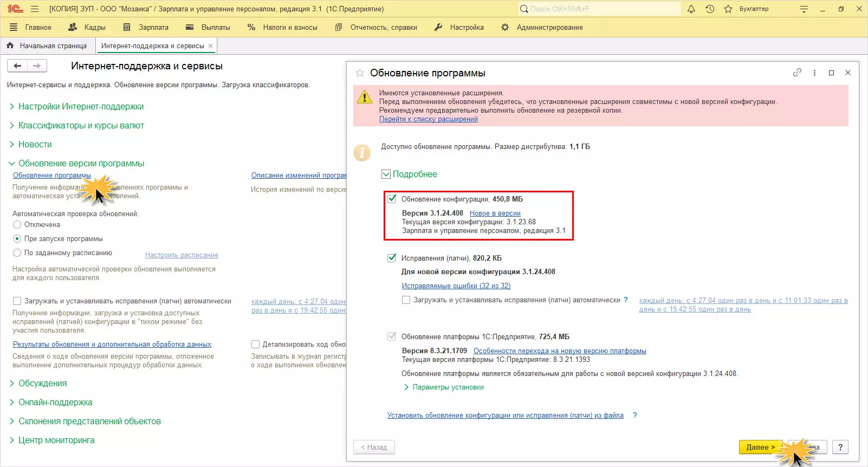
Task: Open the Выплаты section
Action: coord(208,27)
